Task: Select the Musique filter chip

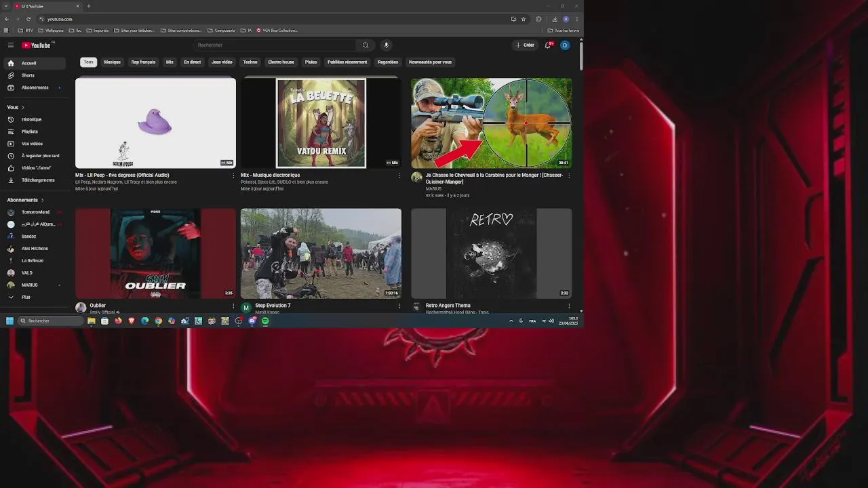Action: pyautogui.click(x=113, y=62)
